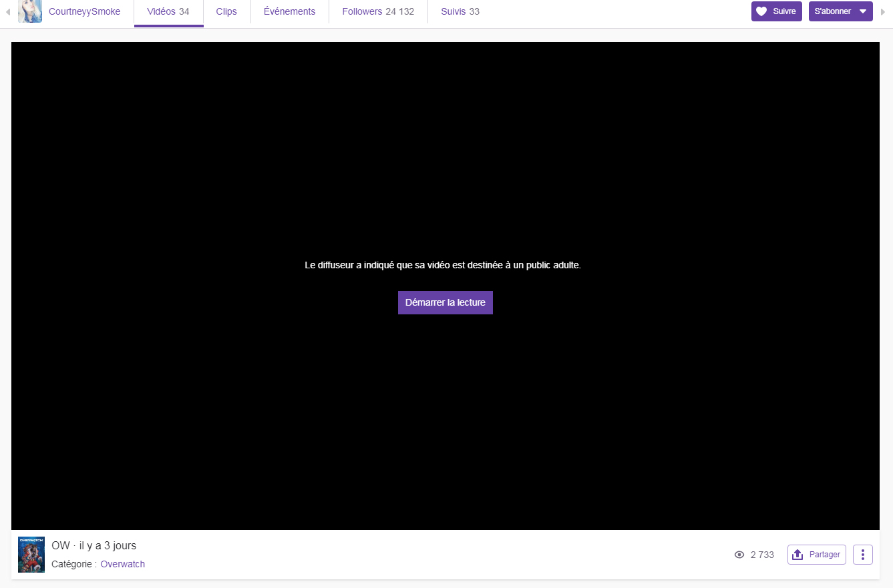Image resolution: width=893 pixels, height=588 pixels.
Task: Open the Overwatch category link
Action: click(x=123, y=564)
